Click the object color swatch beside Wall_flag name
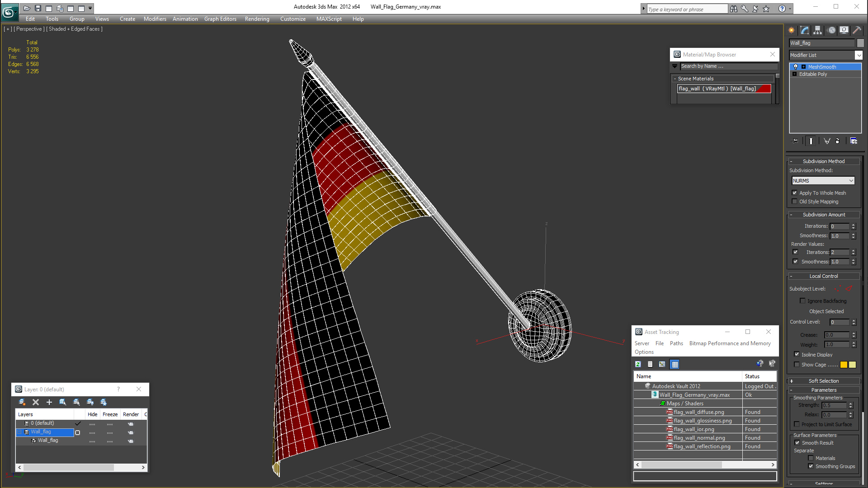Image resolution: width=868 pixels, height=488 pixels. pos(860,43)
